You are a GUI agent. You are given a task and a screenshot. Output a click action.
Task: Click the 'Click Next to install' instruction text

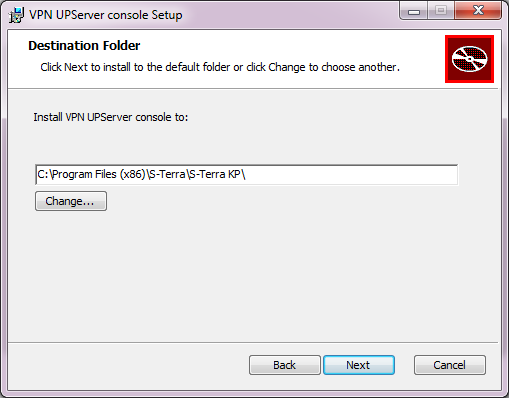click(x=220, y=67)
